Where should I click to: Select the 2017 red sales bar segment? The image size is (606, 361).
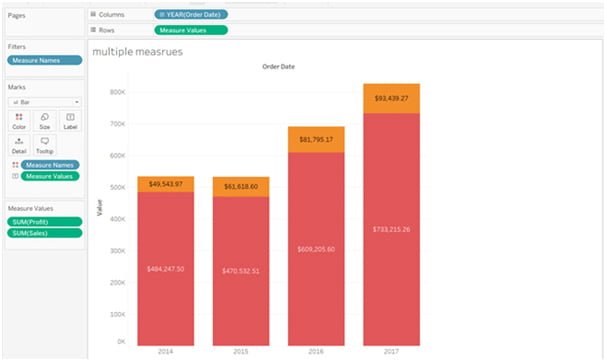click(392, 229)
